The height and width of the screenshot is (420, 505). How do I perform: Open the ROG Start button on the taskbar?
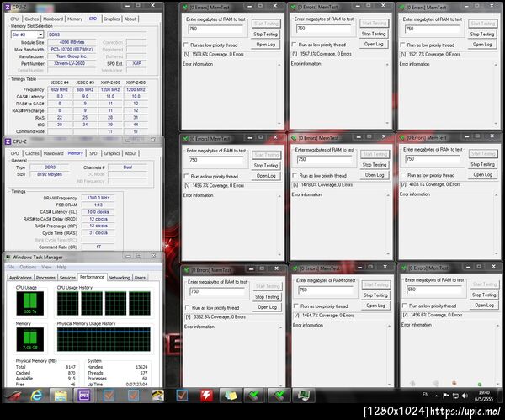pyautogui.click(x=13, y=396)
